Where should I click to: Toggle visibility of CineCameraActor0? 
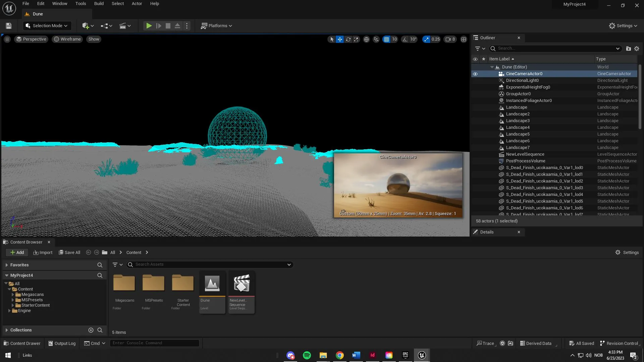click(x=475, y=74)
